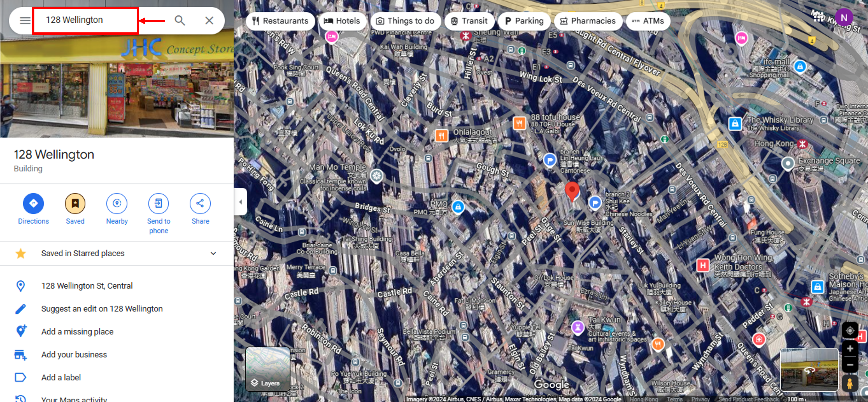Click the show your location icon

(850, 331)
